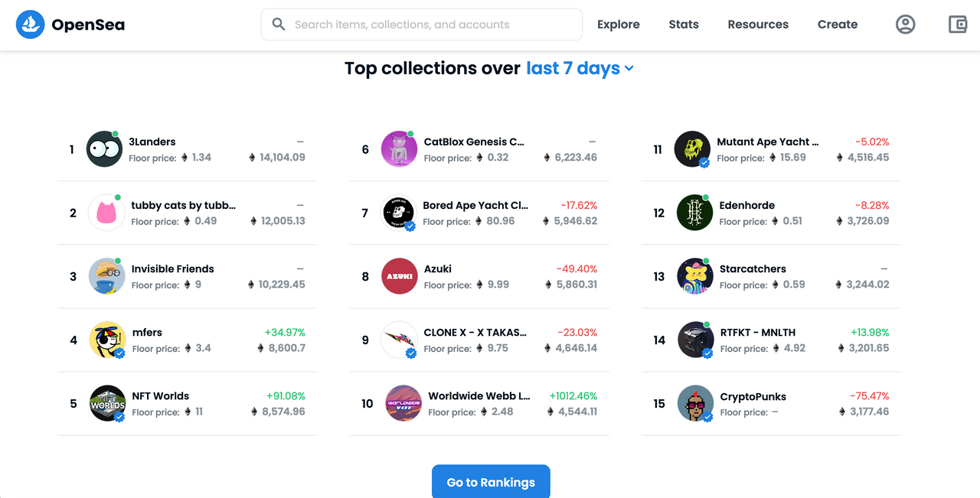980x498 pixels.
Task: Open the mfers collection avatar
Action: [x=107, y=340]
